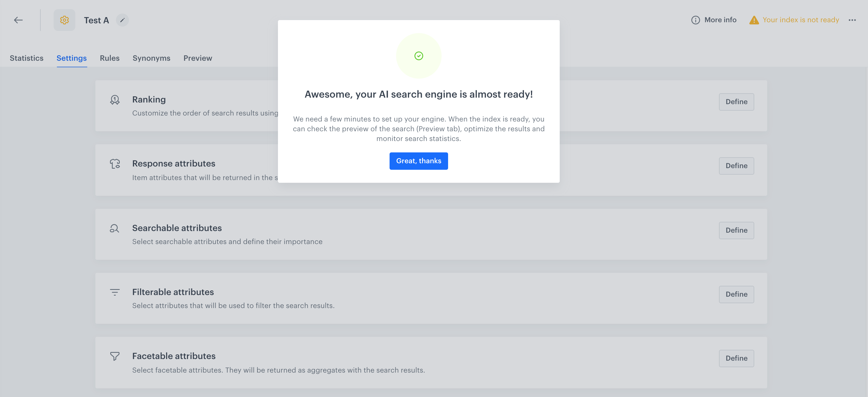This screenshot has height=397, width=868.
Task: Define the Searchable attributes
Action: [736, 230]
